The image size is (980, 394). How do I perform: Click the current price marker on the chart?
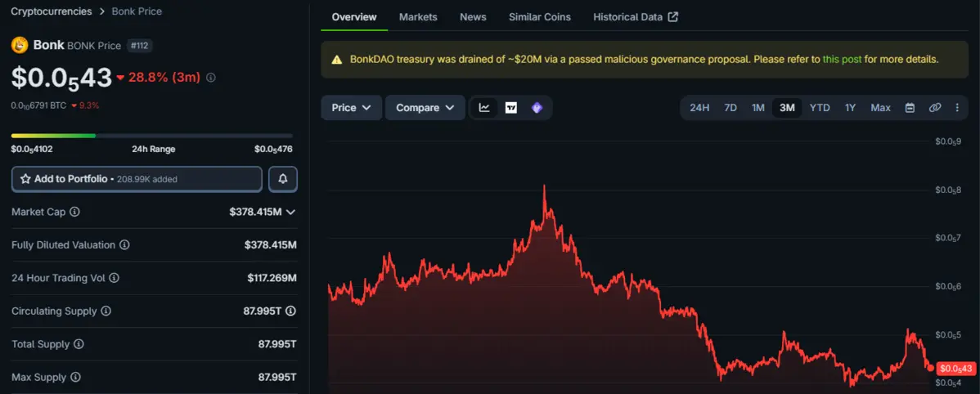point(931,369)
